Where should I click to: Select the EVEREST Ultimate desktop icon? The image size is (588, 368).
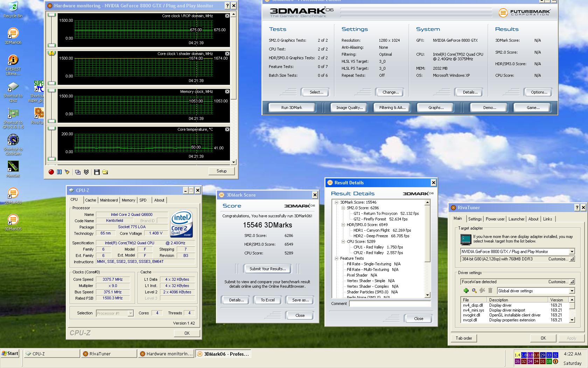[x=13, y=65]
